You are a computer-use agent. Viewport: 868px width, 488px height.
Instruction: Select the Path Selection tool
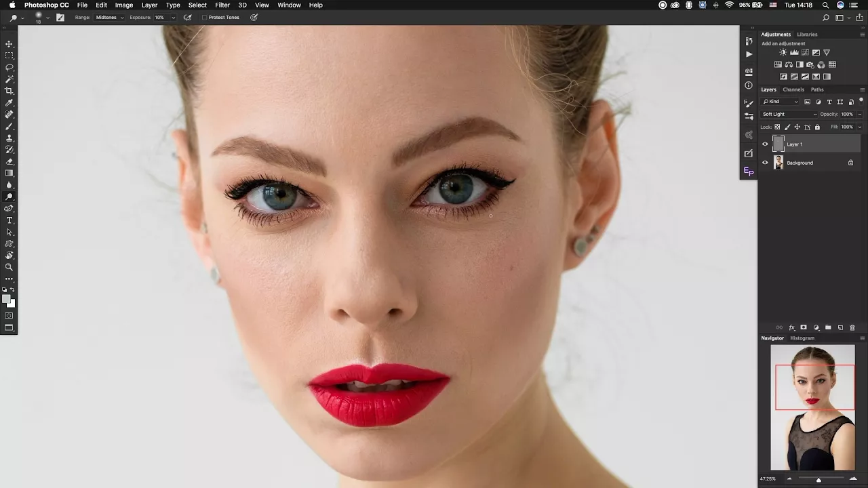tap(9, 232)
